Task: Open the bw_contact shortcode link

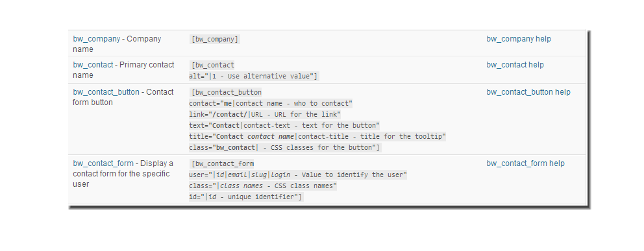Action: (93, 65)
